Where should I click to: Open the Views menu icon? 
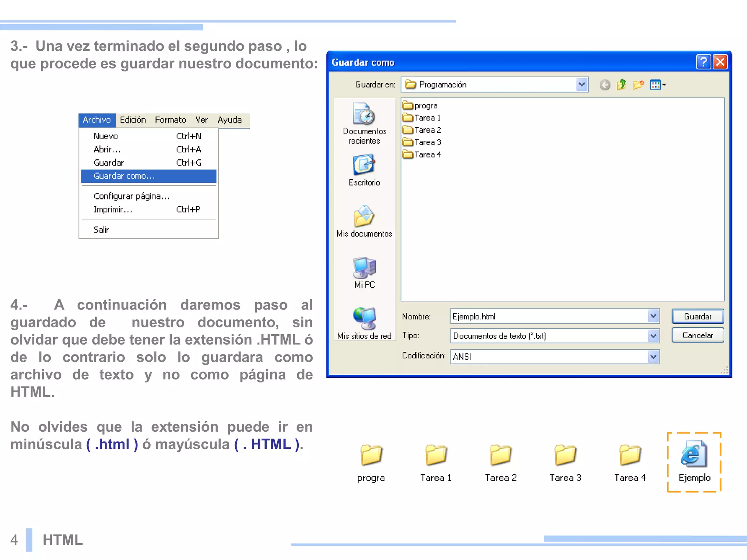[x=658, y=85]
